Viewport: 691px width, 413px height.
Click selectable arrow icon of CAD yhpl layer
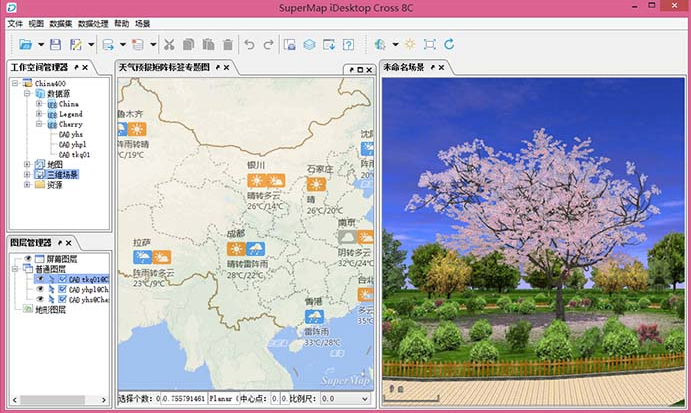click(x=51, y=290)
